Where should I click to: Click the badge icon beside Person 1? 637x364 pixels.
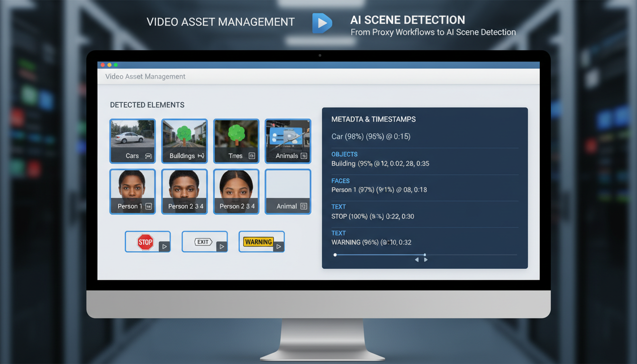[x=148, y=206]
